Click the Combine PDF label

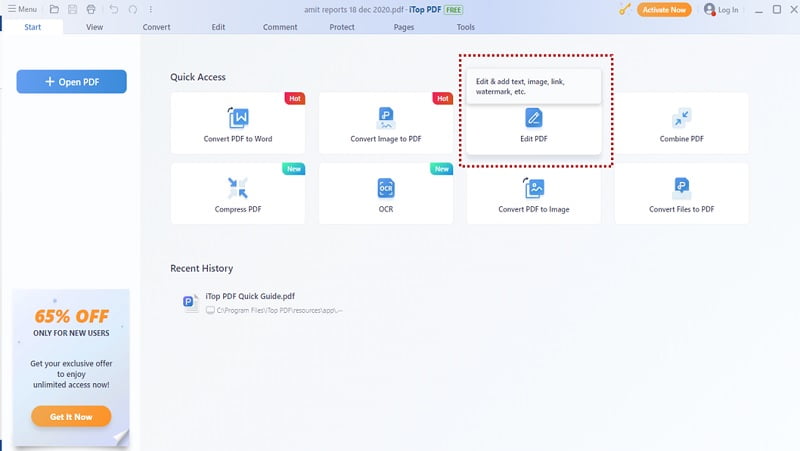tap(682, 139)
